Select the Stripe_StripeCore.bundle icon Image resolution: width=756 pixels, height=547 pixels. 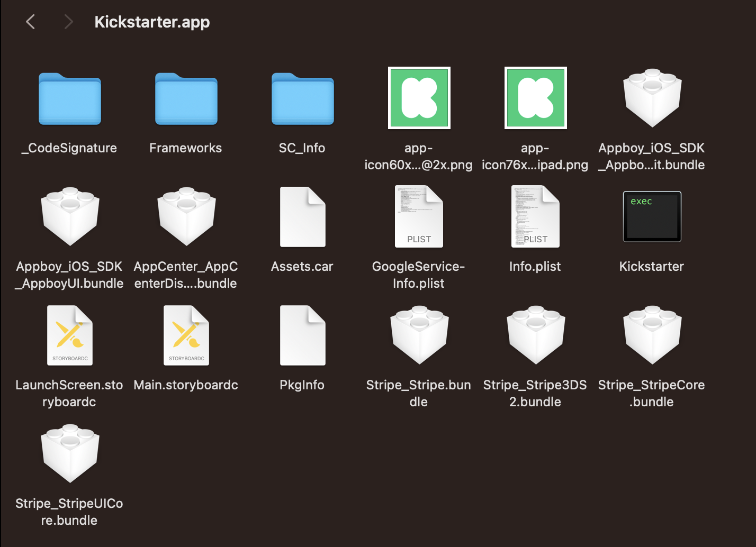click(653, 335)
